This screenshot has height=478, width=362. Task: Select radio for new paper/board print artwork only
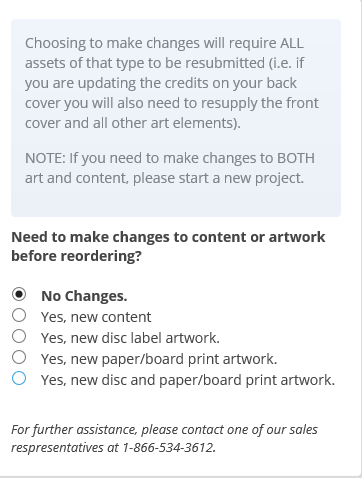coord(19,357)
